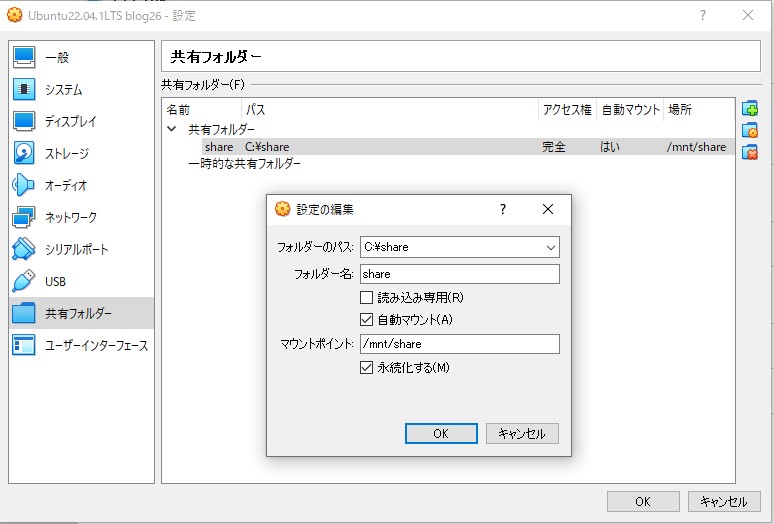This screenshot has height=524, width=774.
Task: Open the ユーザーインターフェース settings category
Action: click(81, 345)
